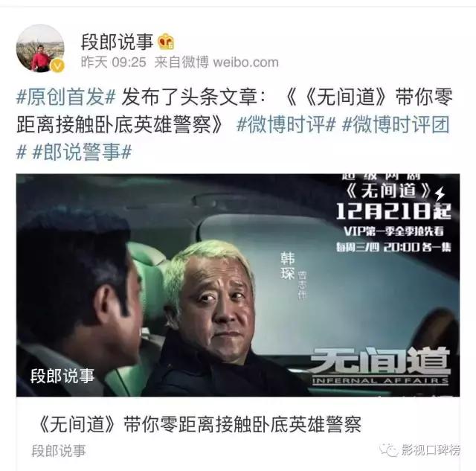Click the WeChat icon beside 影视口碑榜

388,449
